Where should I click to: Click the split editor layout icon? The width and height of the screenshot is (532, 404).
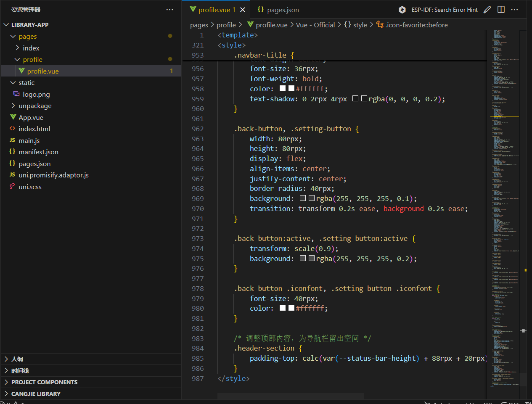pyautogui.click(x=501, y=10)
